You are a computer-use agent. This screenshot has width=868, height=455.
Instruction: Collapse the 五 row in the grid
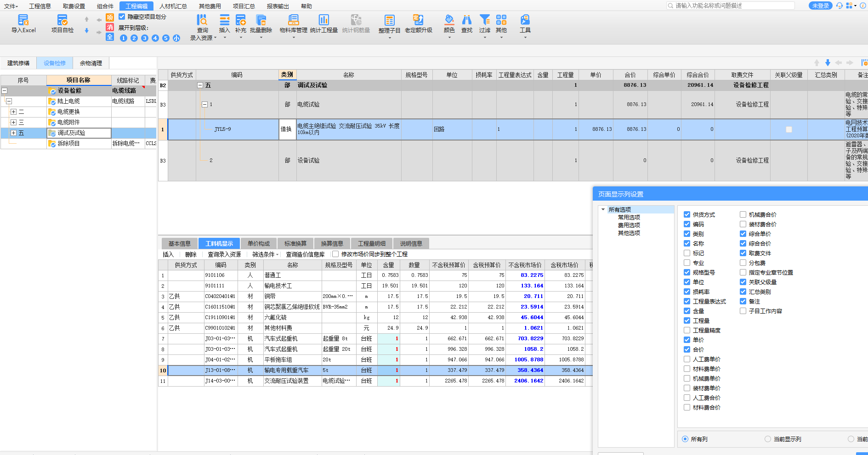[x=200, y=85]
